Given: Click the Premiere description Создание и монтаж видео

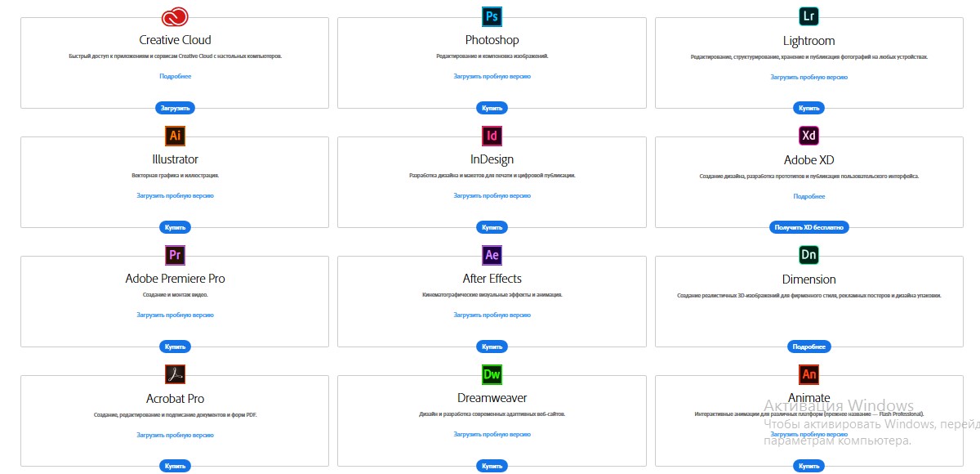Looking at the screenshot, I should coord(175,294).
